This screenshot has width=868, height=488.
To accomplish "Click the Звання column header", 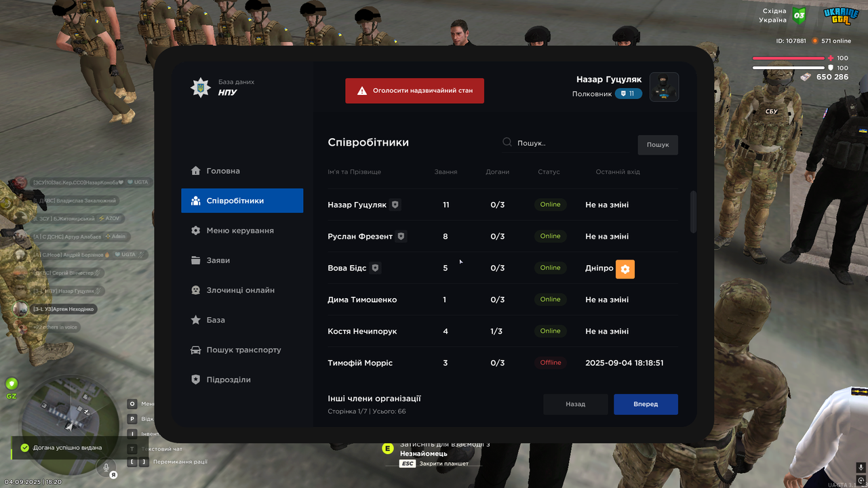I will (446, 171).
